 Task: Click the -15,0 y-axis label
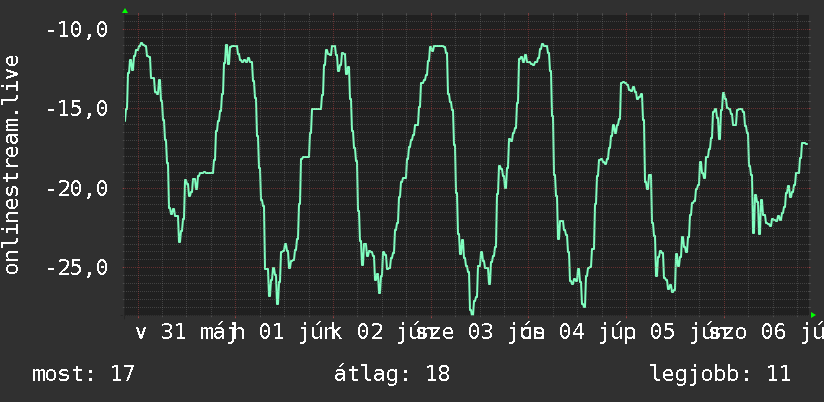click(x=77, y=109)
